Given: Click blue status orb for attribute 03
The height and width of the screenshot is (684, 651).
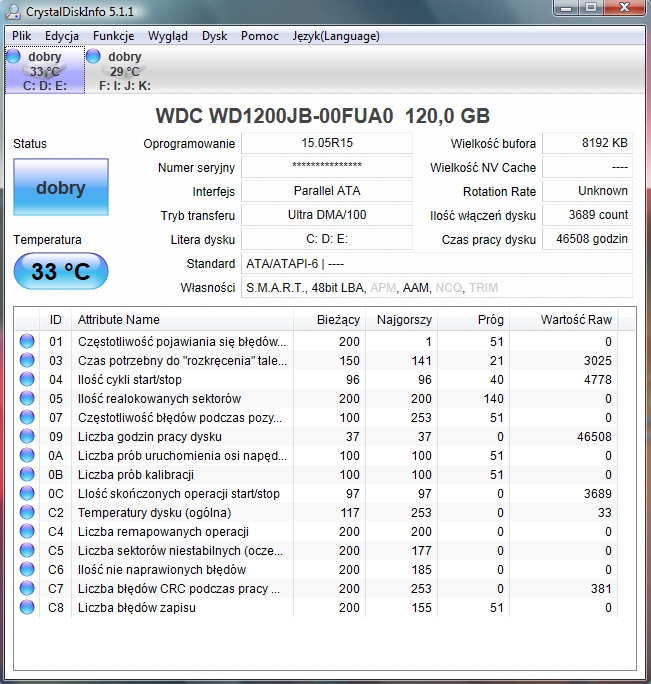Looking at the screenshot, I should [x=27, y=360].
